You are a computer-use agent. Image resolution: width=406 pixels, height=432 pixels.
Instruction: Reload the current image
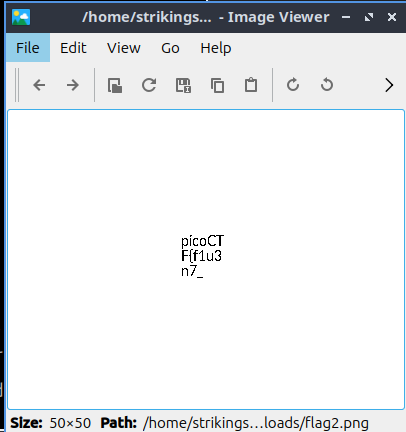(149, 85)
